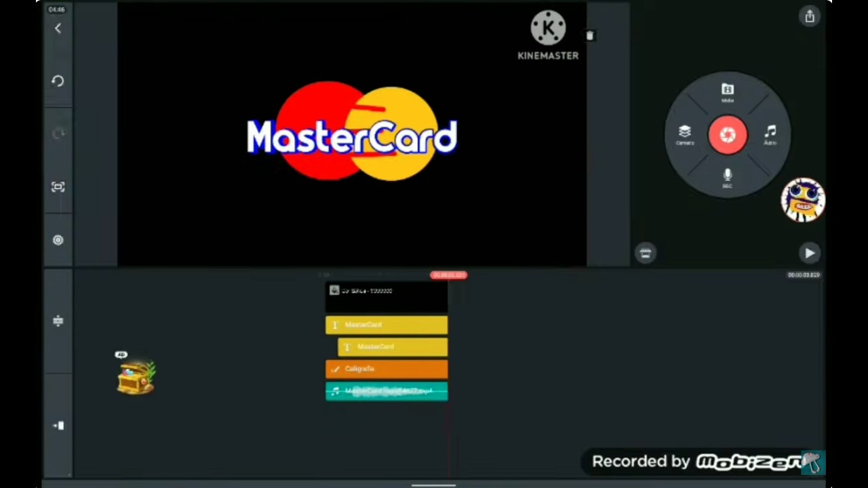Go back using the back arrow
This screenshot has height=488, width=868.
58,28
